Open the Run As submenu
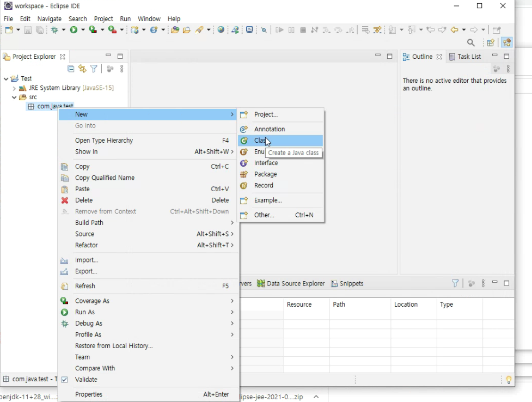This screenshot has height=402, width=532. (x=149, y=312)
